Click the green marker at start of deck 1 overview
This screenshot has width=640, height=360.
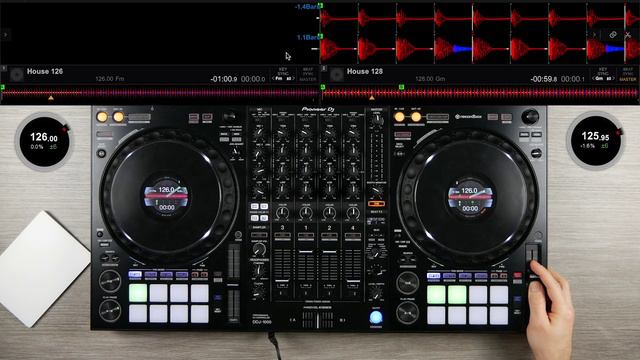(x=3, y=87)
